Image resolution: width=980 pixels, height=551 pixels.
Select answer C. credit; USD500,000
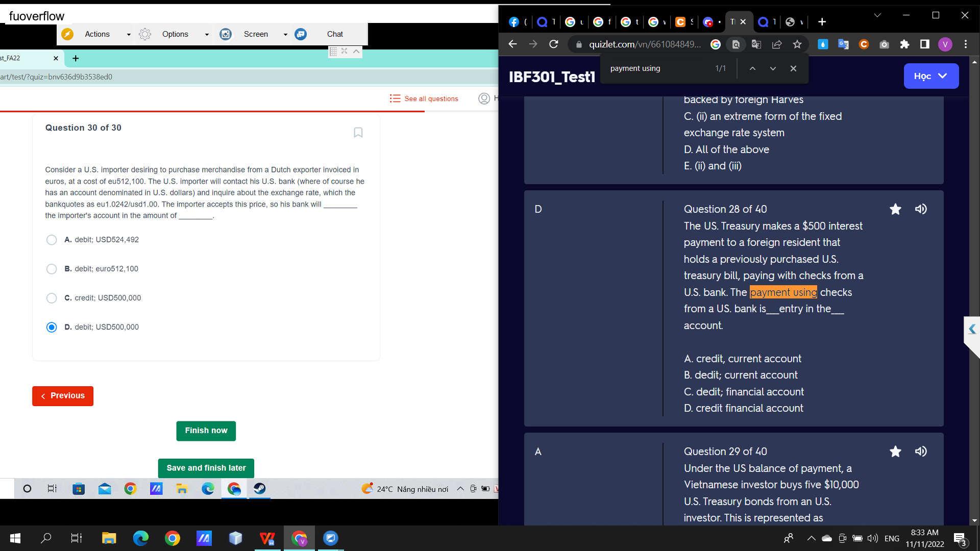point(52,298)
